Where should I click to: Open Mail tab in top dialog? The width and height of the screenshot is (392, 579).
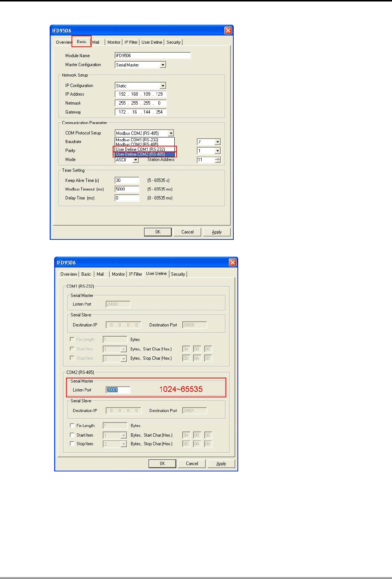[96, 42]
